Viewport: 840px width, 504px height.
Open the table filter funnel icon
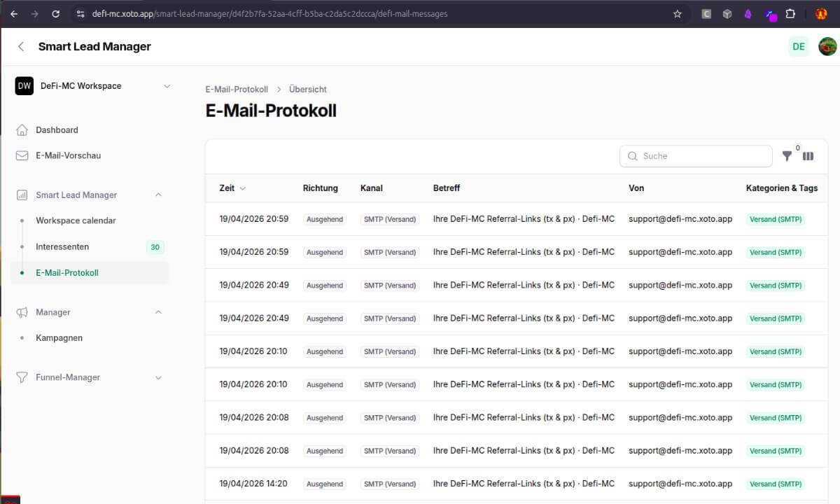(787, 156)
